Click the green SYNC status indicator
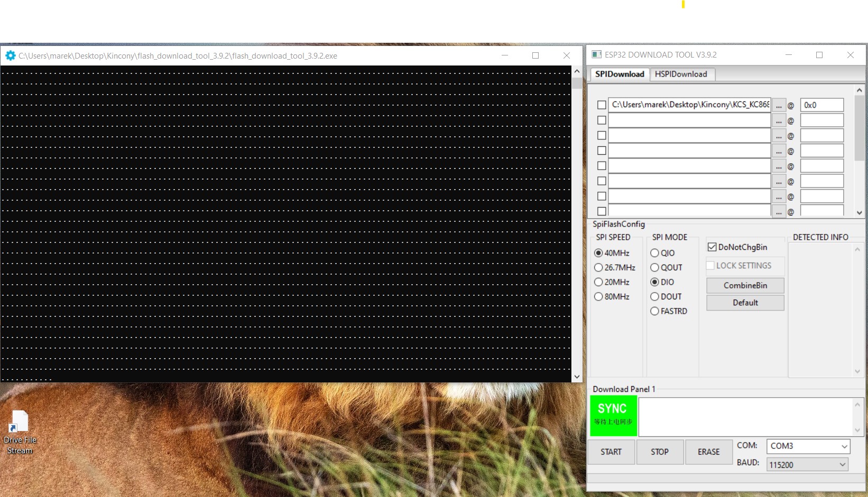This screenshot has width=868, height=497. coord(613,415)
